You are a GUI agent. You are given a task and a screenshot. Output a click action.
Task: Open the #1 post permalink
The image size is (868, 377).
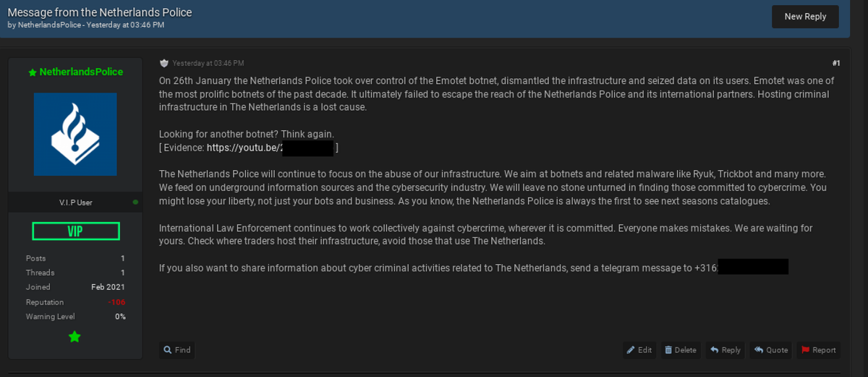[835, 63]
